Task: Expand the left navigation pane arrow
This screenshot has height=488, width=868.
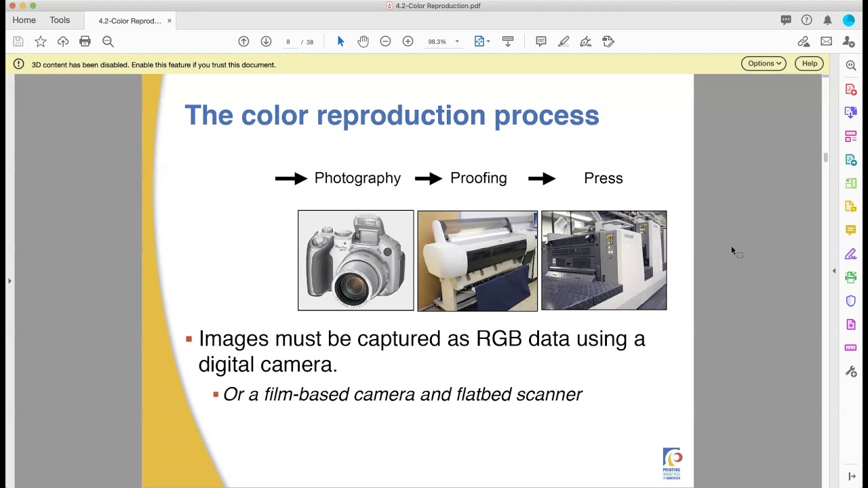Action: pyautogui.click(x=9, y=281)
